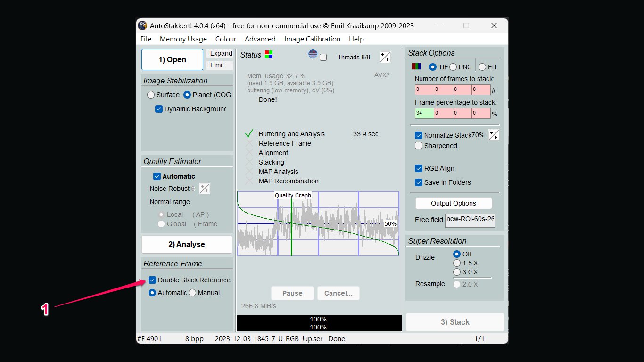
Task: Click the 3) Stack button
Action: point(455,322)
